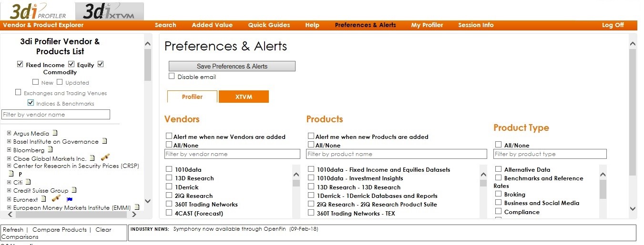
Task: Expand the Argus Media tree node
Action: pos(9,133)
